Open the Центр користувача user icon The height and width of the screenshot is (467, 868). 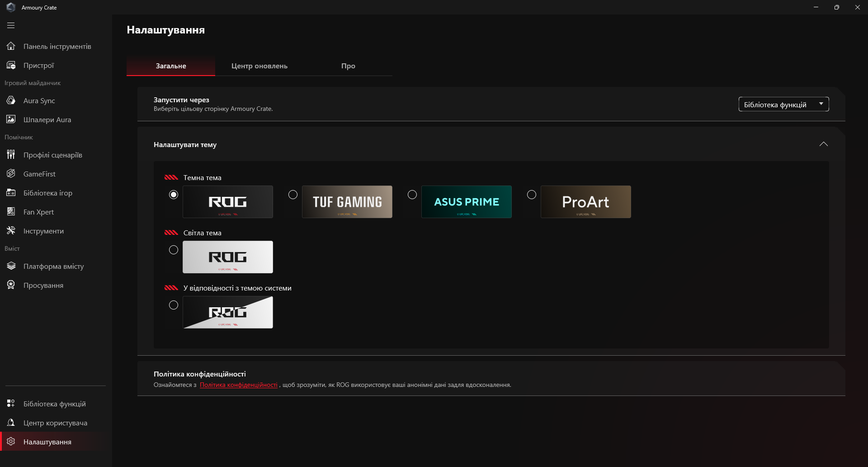11,423
